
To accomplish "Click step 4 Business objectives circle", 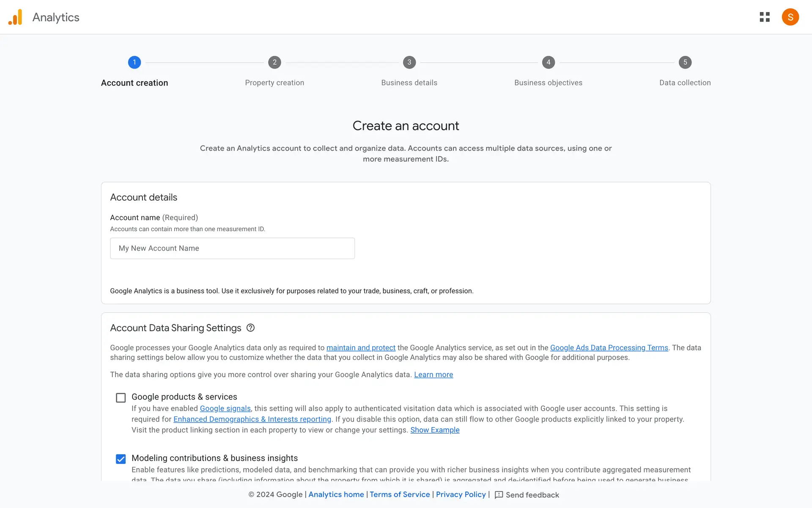I will pos(548,62).
